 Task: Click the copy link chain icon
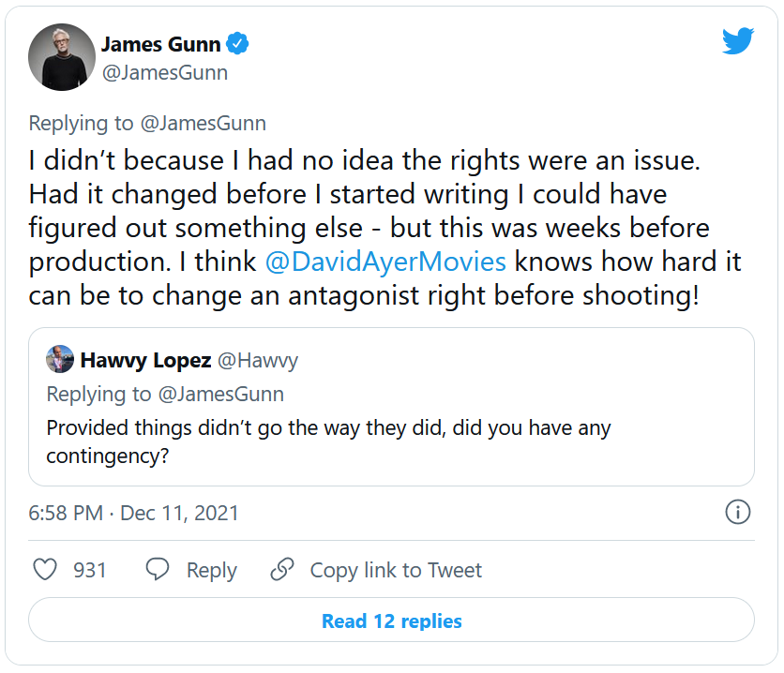pyautogui.click(x=282, y=570)
